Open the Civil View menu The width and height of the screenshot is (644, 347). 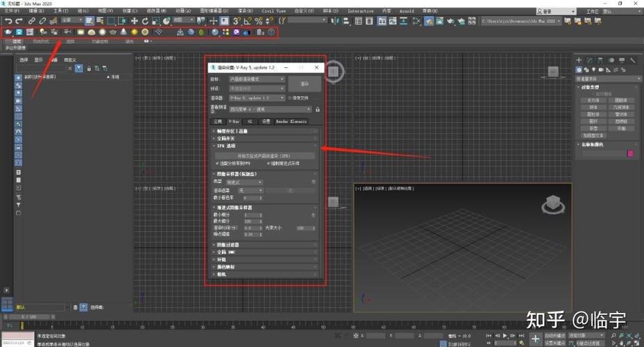273,10
